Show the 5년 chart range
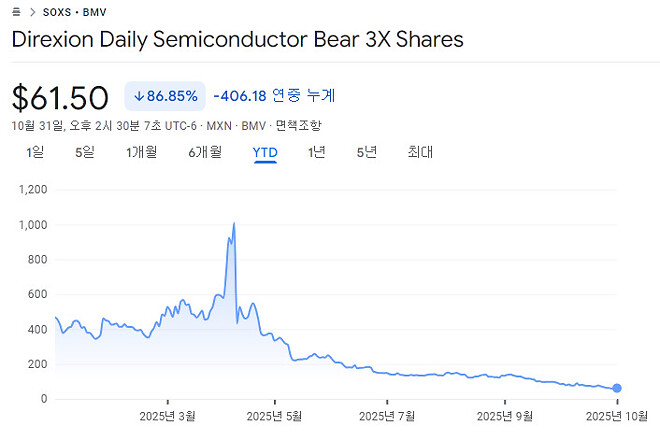Screen dimensions: 660x440 pos(367,152)
